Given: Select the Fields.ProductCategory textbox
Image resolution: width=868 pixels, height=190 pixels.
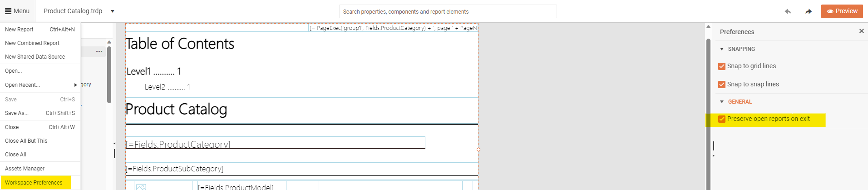Looking at the screenshot, I should point(276,143).
